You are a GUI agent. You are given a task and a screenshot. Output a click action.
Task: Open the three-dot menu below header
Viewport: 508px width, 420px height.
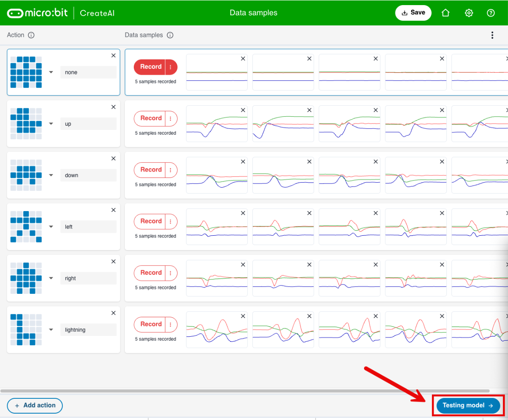492,35
